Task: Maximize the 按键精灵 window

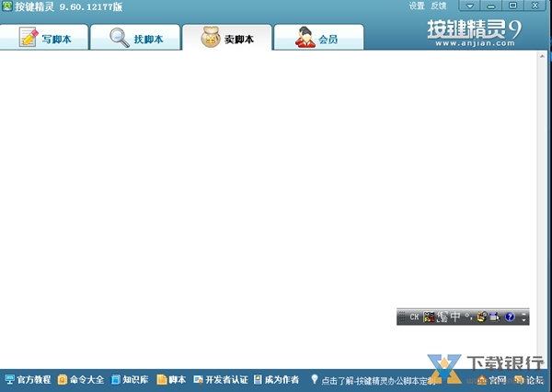Action: 513,6
